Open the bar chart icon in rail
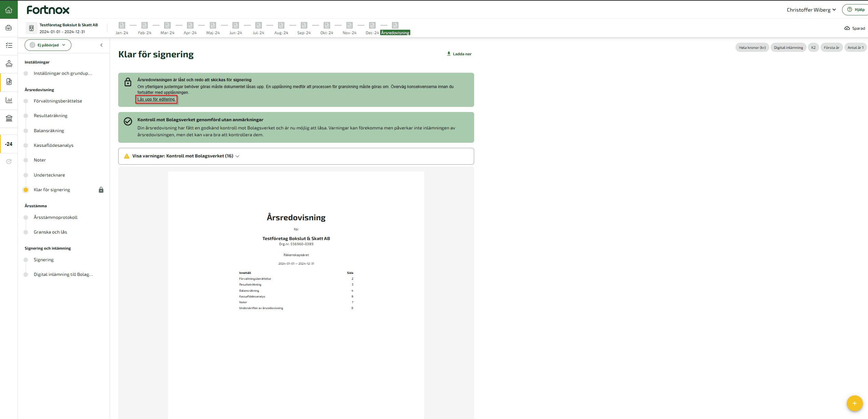868x419 pixels. (9, 100)
